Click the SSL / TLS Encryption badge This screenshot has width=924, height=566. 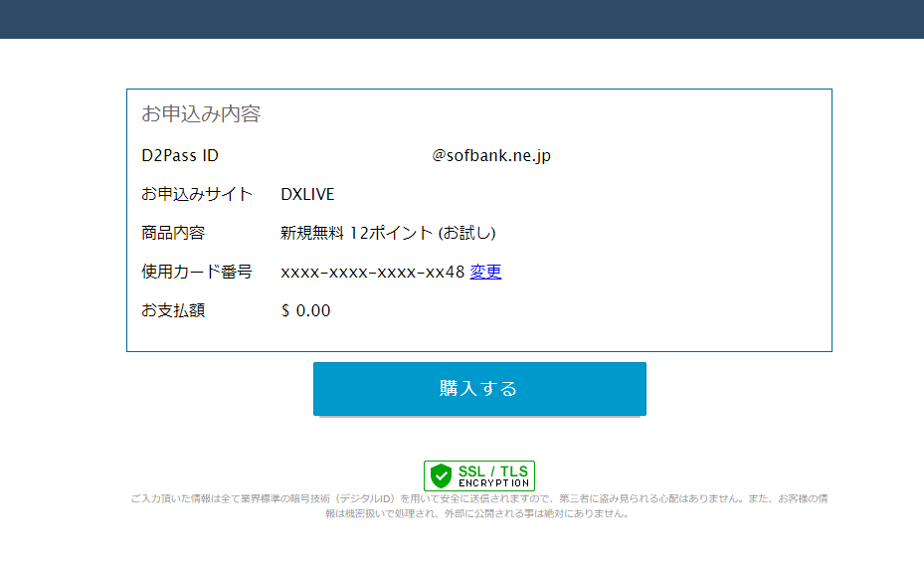(479, 475)
